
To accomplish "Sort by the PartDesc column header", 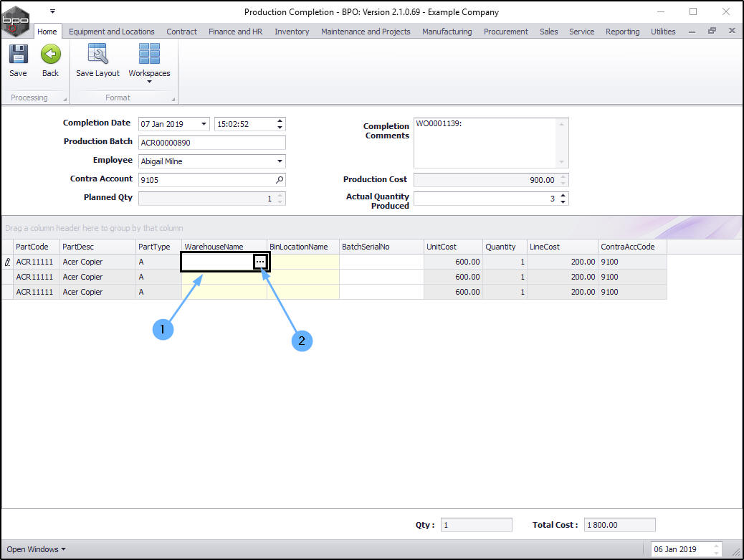I will point(97,247).
